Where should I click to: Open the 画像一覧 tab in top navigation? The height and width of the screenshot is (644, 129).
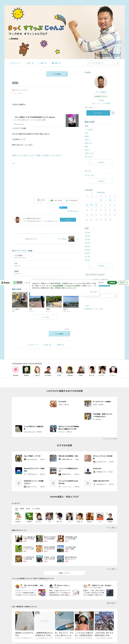click(43, 63)
